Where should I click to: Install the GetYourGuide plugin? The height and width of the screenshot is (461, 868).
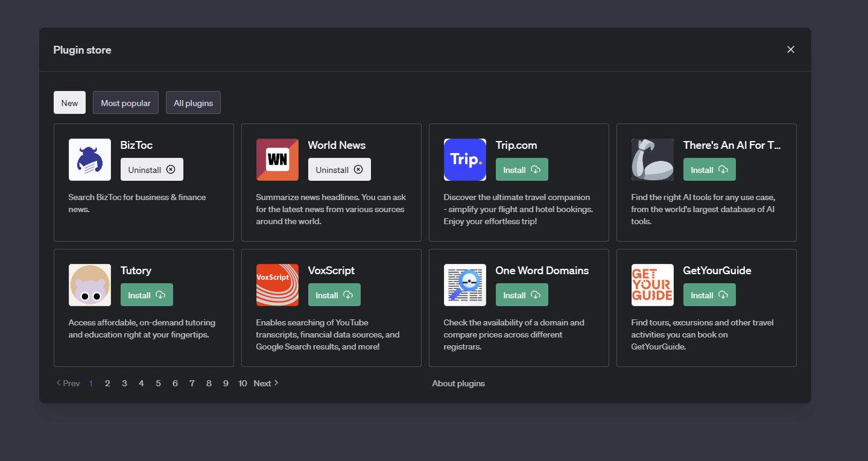click(x=709, y=295)
